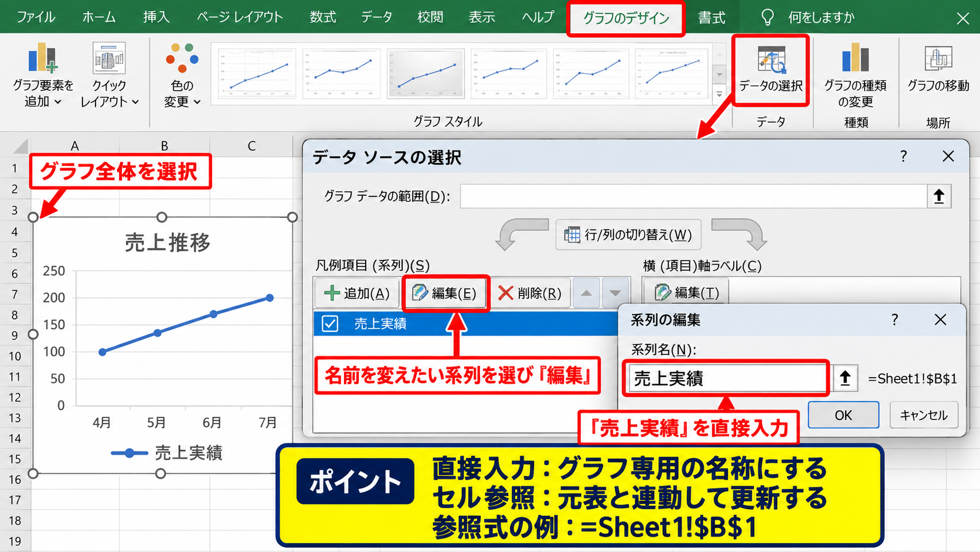Click キャンセル in 系列の編集 dialog

924,415
